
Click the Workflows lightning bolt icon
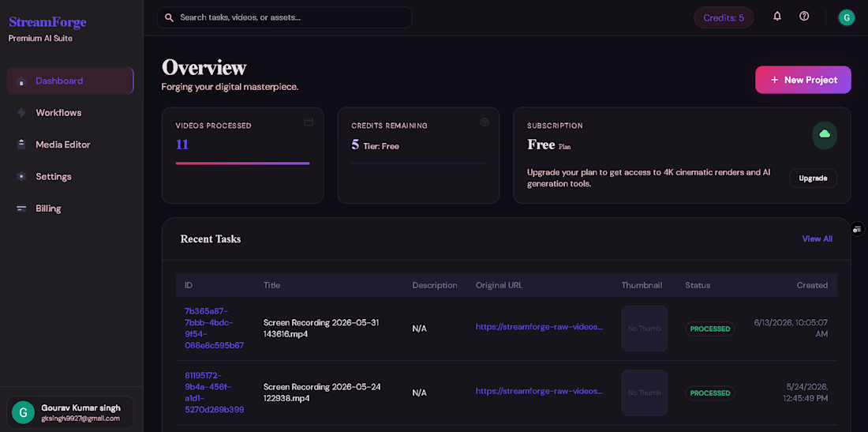pyautogui.click(x=21, y=113)
